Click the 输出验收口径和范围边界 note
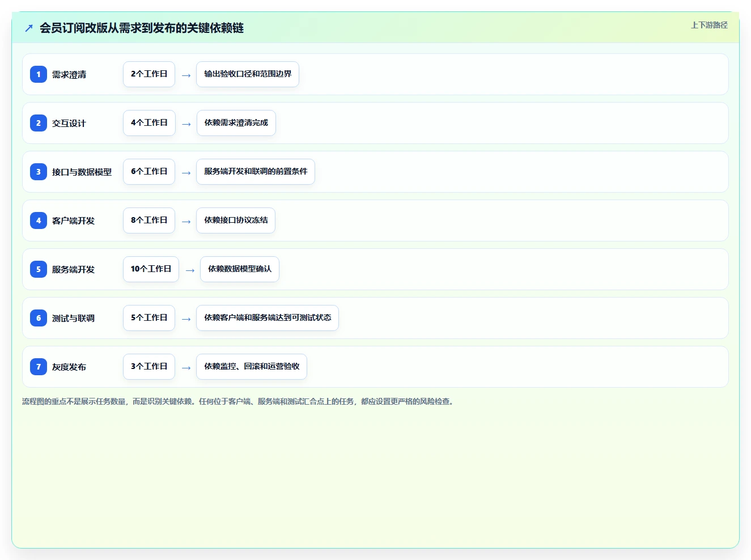751x560 pixels. [x=248, y=74]
